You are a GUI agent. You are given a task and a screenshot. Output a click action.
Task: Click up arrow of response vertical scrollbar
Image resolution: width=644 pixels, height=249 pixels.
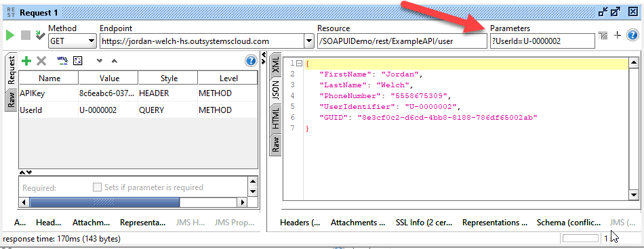coord(633,63)
